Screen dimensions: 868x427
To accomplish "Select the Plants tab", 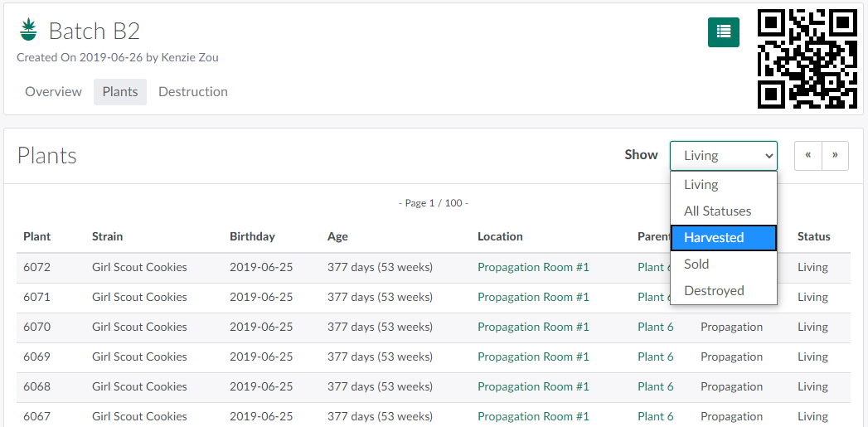I will (120, 92).
